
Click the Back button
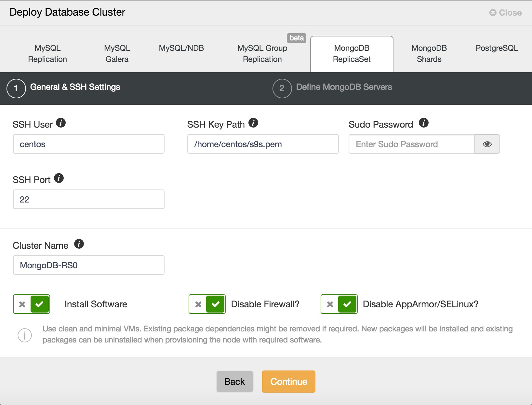[234, 382]
